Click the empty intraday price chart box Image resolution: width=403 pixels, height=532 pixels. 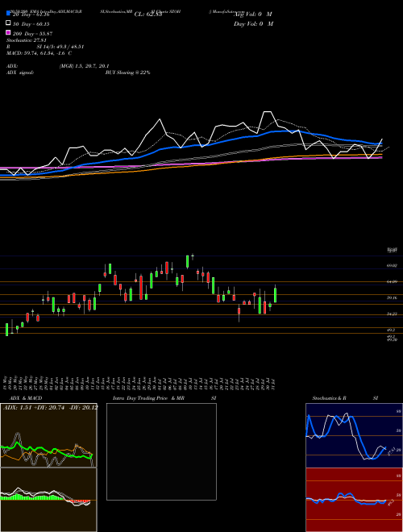(x=161, y=451)
